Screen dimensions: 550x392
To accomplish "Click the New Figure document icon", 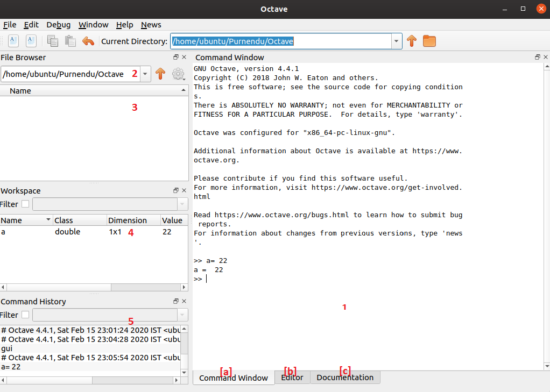I will [x=31, y=41].
